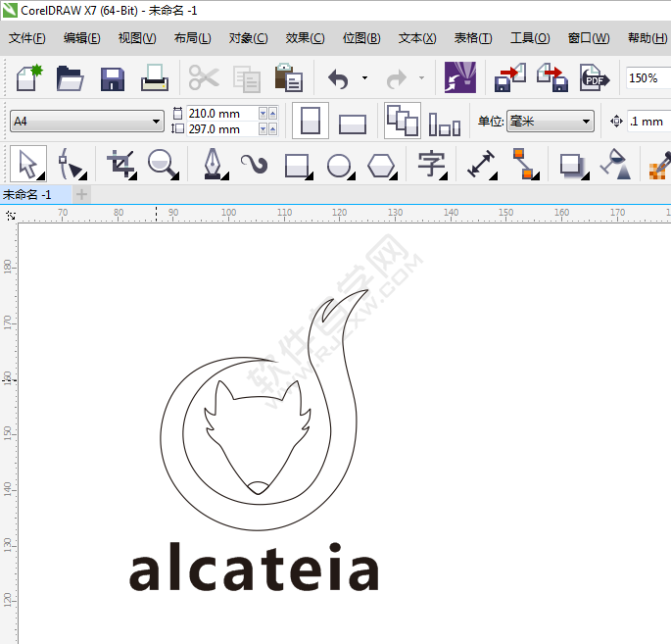
Task: Open the 位图(B) menu
Action: 361,38
